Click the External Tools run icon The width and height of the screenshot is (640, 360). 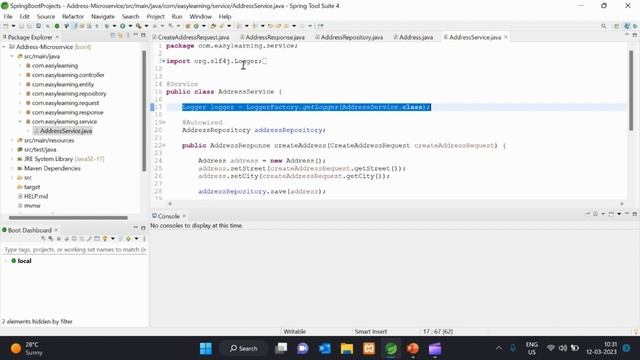(x=139, y=26)
